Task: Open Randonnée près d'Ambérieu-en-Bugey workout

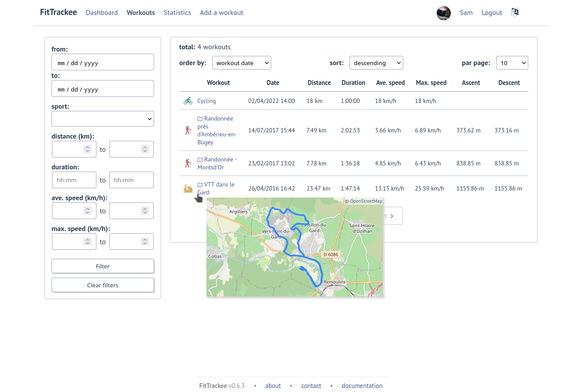Action: 217,130
